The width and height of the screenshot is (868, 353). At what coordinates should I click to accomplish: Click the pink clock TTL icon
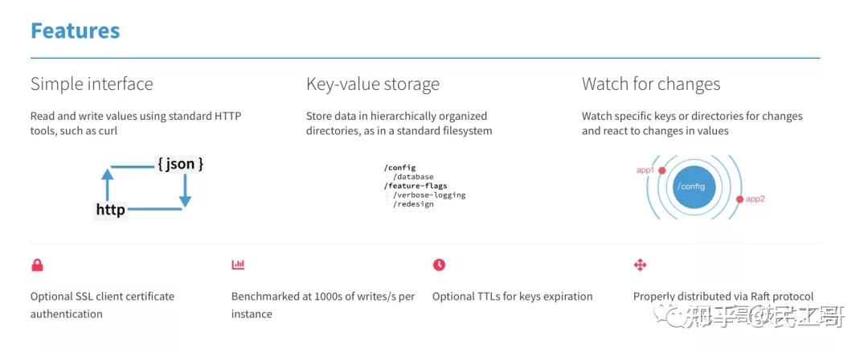coord(439,265)
